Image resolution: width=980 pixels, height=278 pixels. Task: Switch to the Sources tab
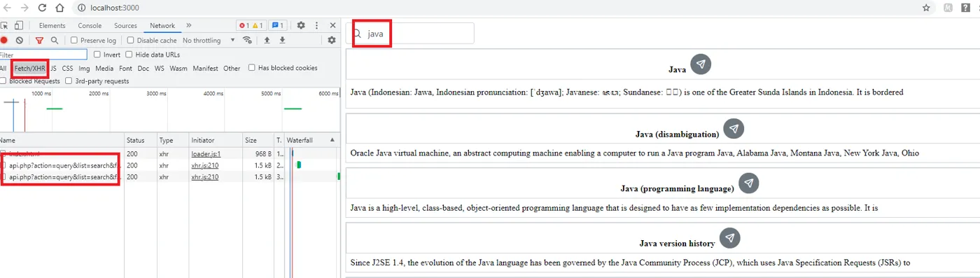click(125, 26)
